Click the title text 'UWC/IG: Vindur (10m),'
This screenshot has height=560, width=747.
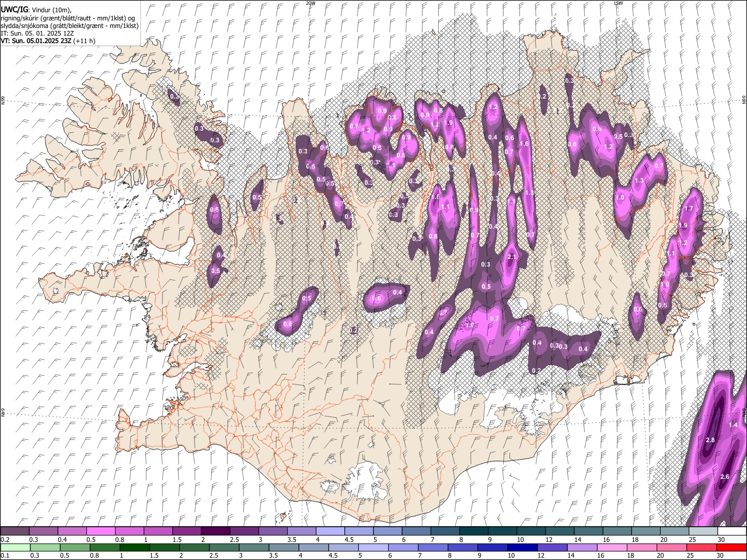(36, 10)
